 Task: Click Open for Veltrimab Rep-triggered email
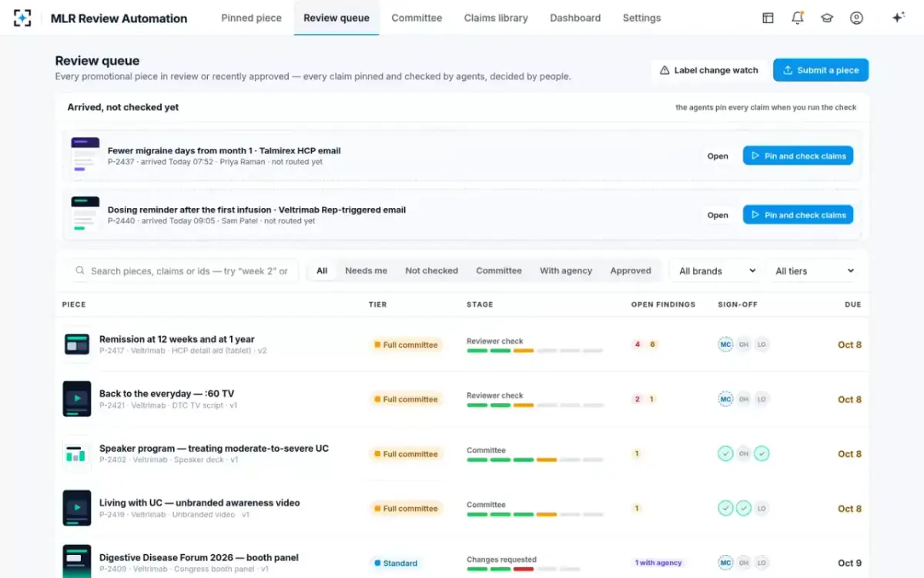click(x=718, y=215)
